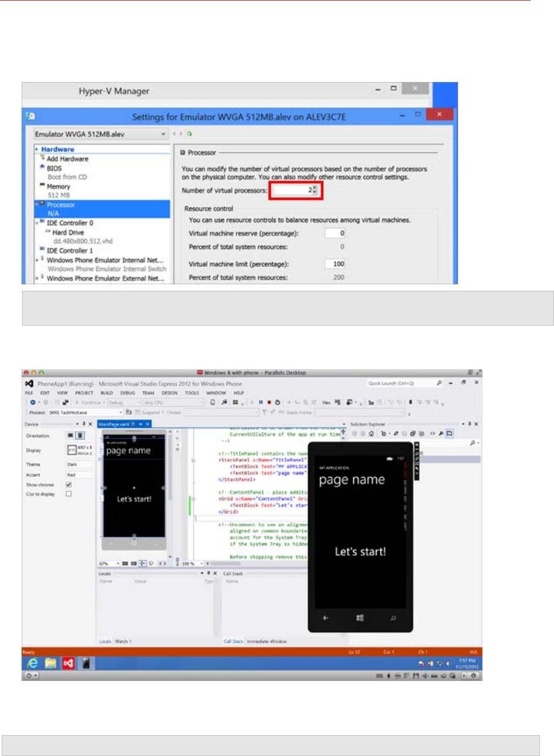The height and width of the screenshot is (756, 554).
Task: Open the HELP menu
Action: [x=238, y=393]
